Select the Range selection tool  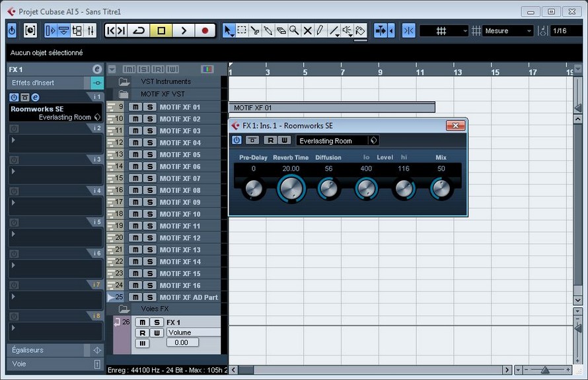pos(242,30)
